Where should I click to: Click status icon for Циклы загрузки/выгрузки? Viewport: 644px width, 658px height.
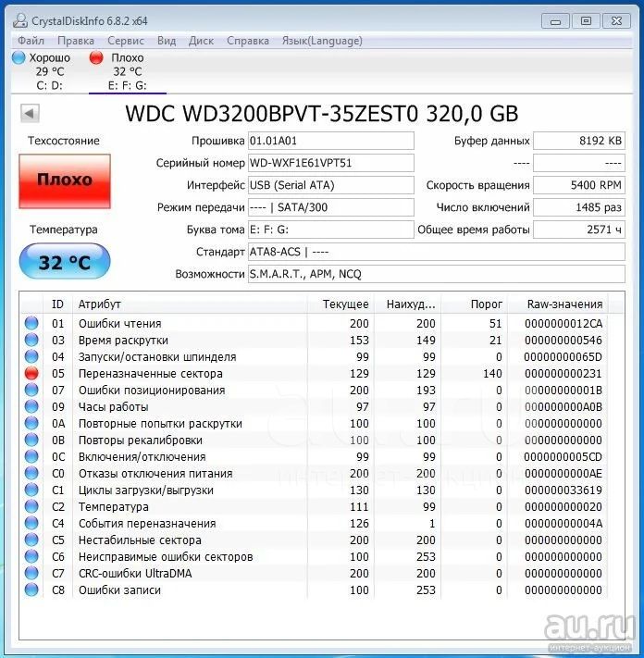coord(31,490)
